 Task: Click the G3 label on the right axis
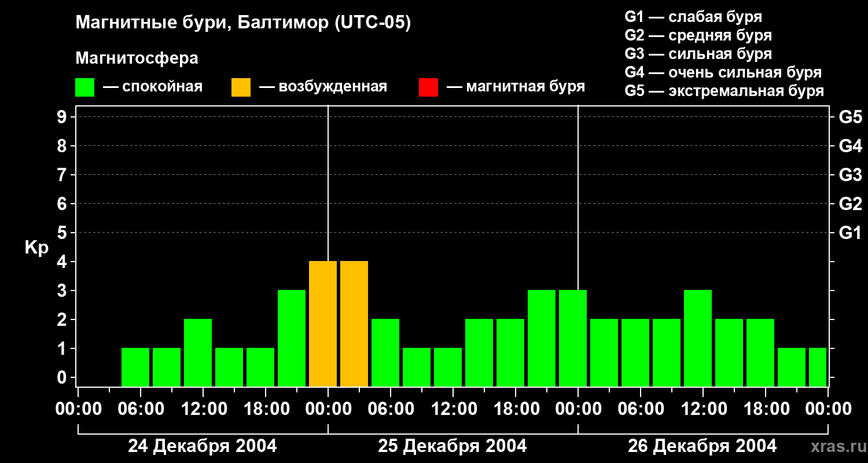click(850, 175)
